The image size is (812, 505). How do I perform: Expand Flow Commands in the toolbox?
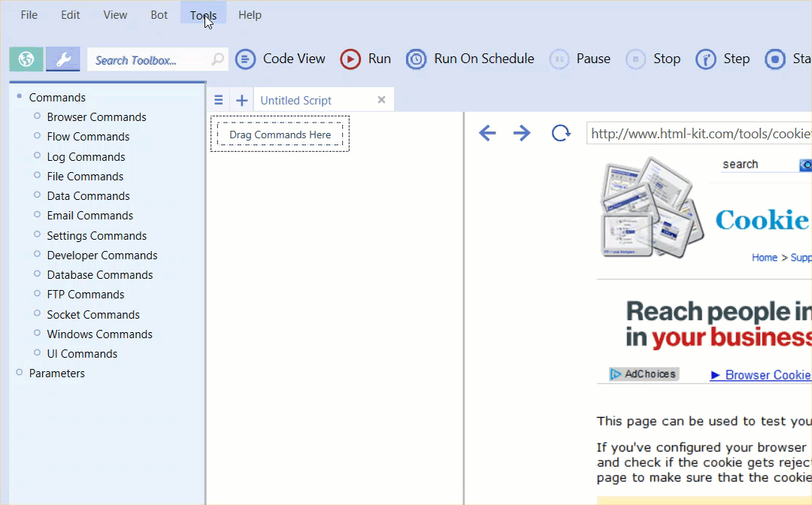tap(38, 135)
